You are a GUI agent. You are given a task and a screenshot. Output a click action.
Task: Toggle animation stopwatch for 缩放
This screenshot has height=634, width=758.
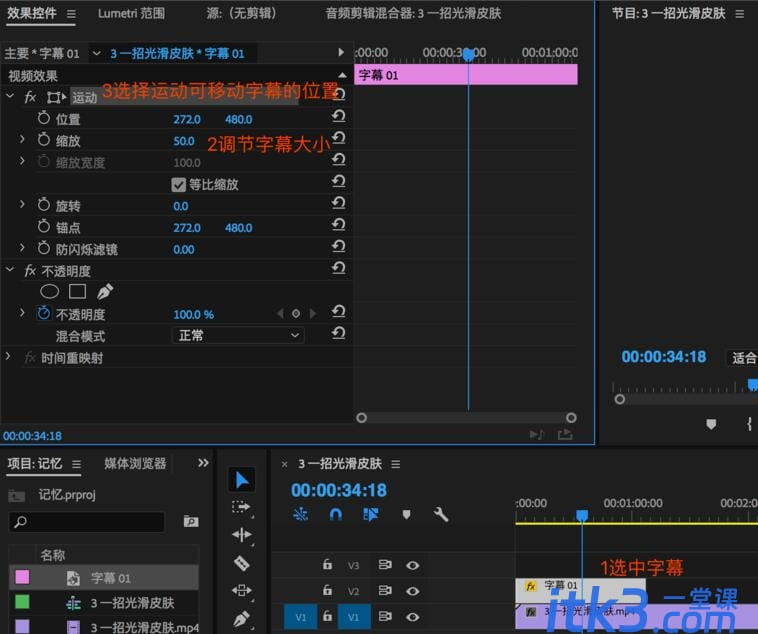tap(44, 140)
